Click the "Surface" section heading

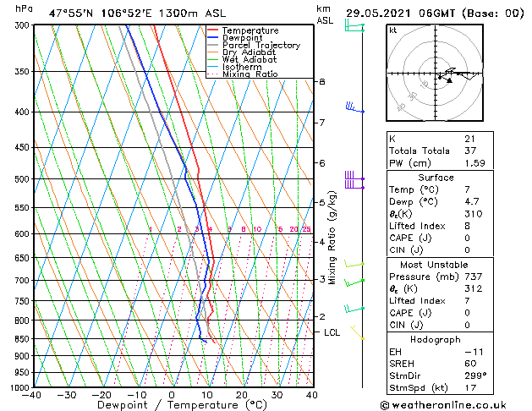[436, 178]
